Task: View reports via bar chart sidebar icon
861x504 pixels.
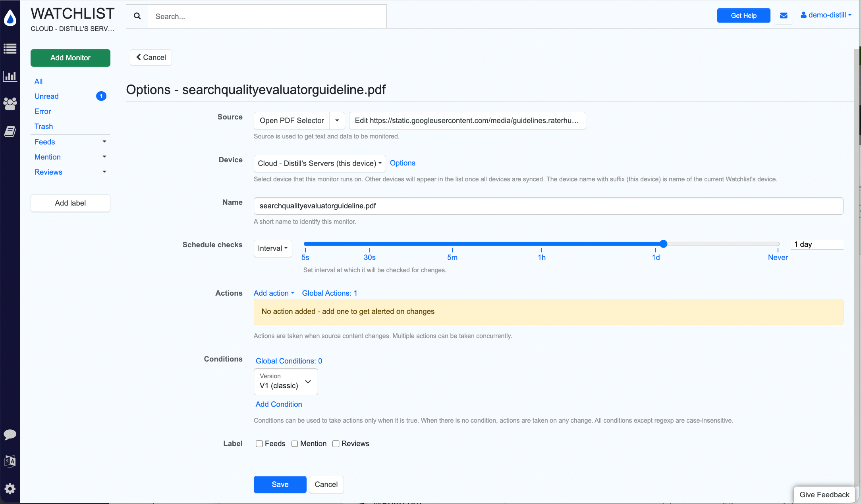Action: point(10,76)
